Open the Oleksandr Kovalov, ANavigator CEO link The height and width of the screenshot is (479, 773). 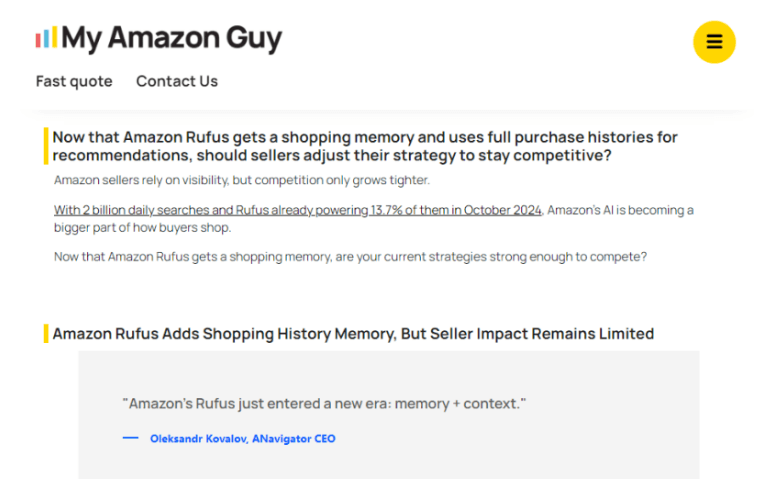243,439
